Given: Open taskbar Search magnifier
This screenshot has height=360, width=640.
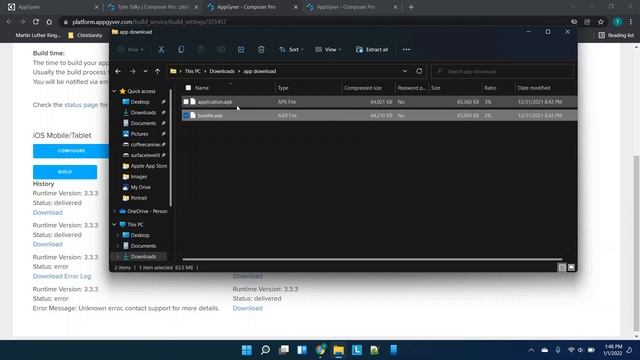Looking at the screenshot, I should pos(265,350).
